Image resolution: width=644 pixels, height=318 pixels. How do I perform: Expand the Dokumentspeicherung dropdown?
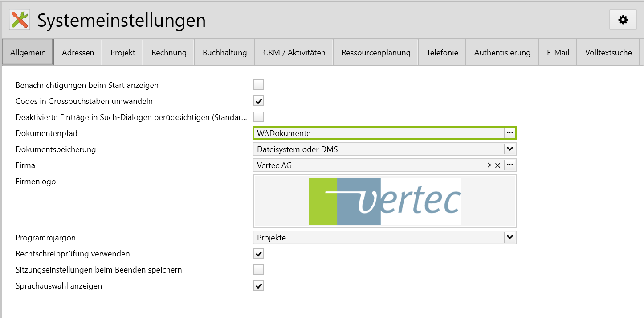point(510,149)
